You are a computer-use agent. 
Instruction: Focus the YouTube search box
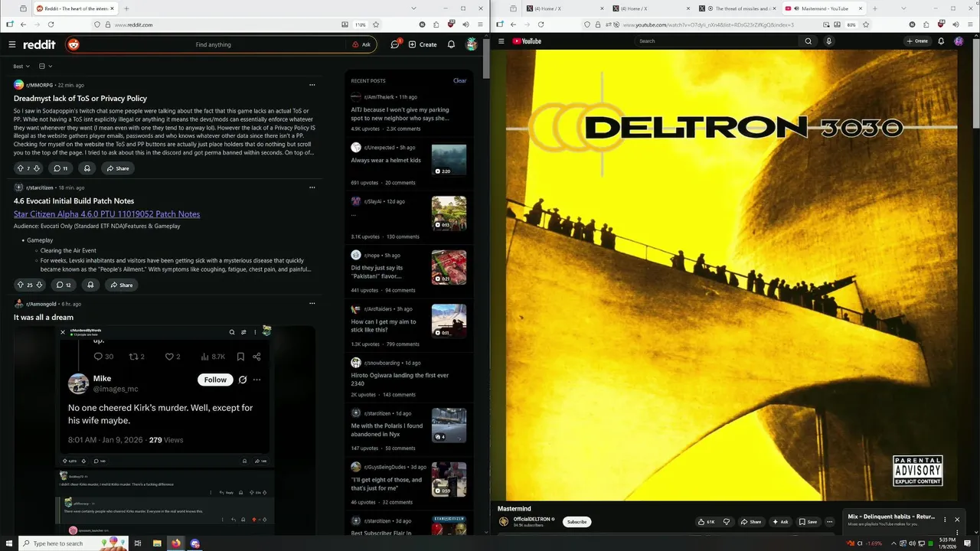coord(716,41)
